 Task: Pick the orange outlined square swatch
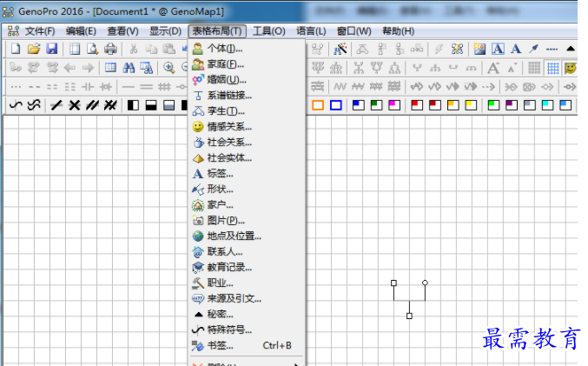tap(318, 105)
